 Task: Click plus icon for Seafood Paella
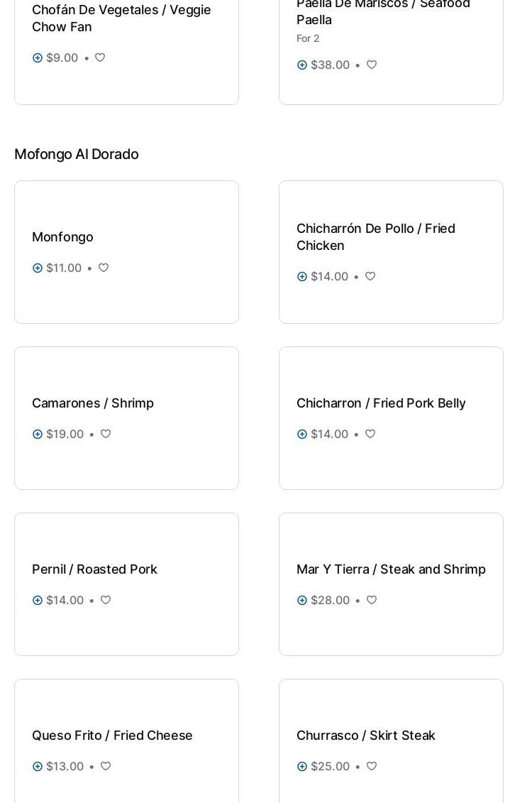(302, 65)
